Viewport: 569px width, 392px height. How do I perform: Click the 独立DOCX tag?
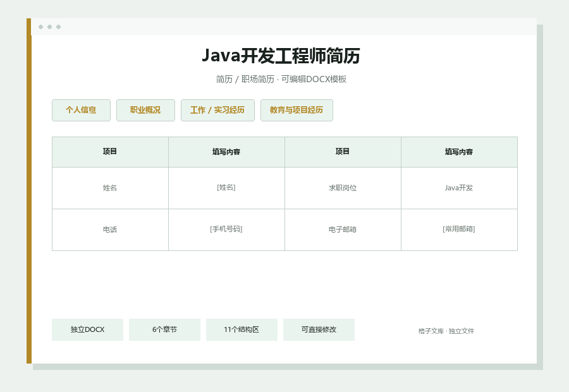[87, 329]
